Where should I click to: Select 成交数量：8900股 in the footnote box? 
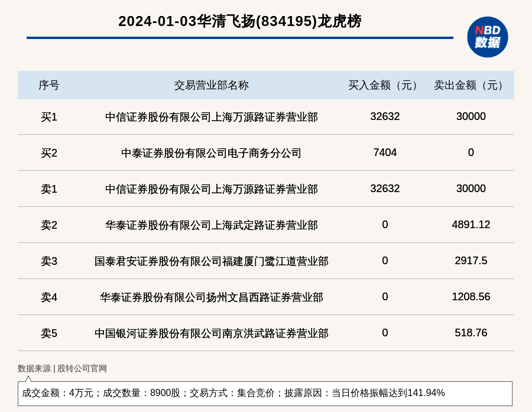[141, 393]
